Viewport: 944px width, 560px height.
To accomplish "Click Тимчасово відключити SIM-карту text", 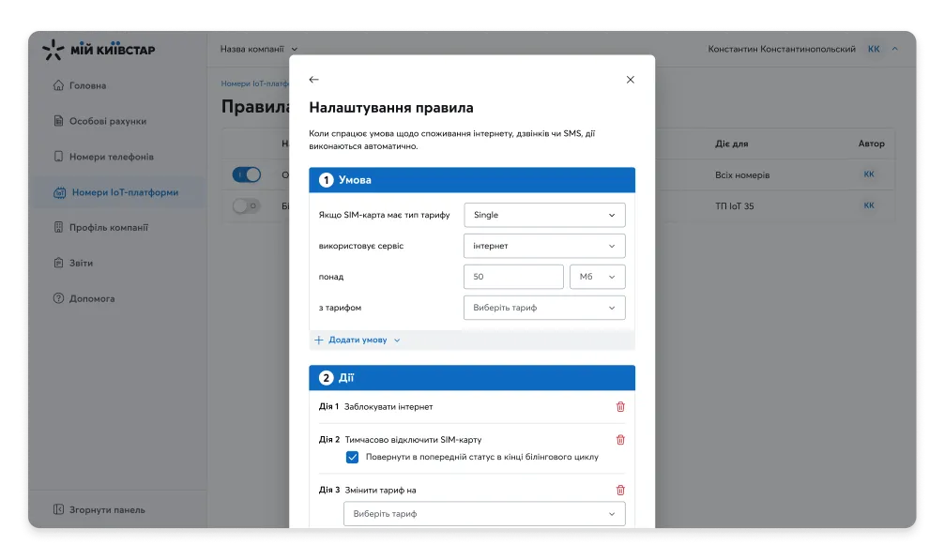I will point(413,440).
